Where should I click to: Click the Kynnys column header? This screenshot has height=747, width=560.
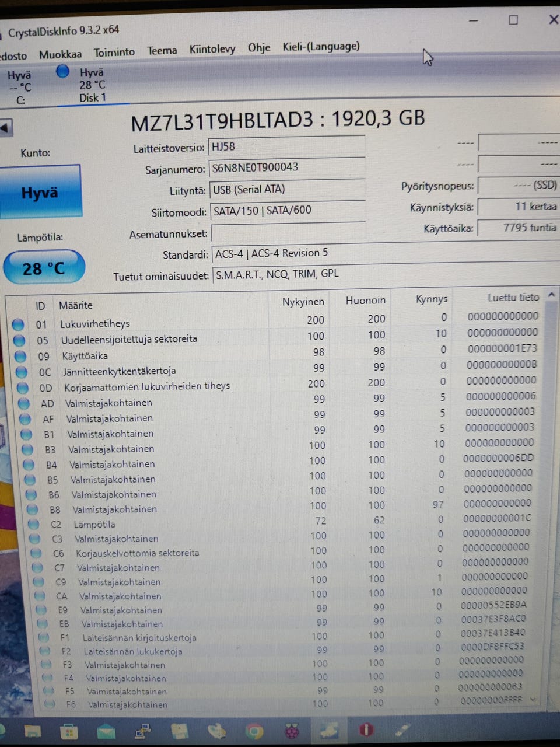pos(432,299)
